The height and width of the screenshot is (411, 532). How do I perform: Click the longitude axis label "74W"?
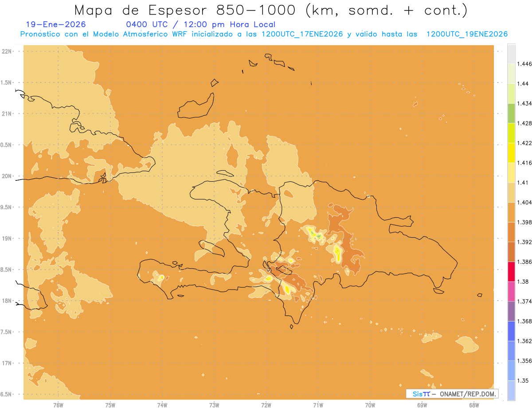click(162, 405)
